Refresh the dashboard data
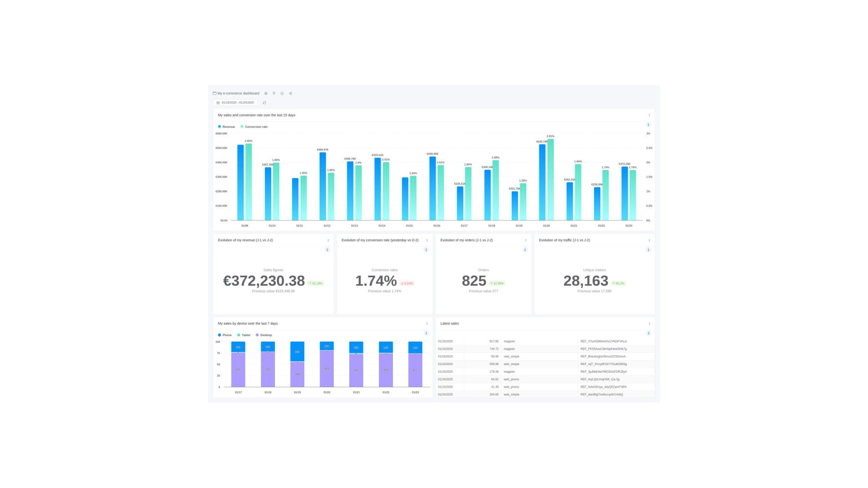Viewport: 868px width, 488px height. (264, 103)
